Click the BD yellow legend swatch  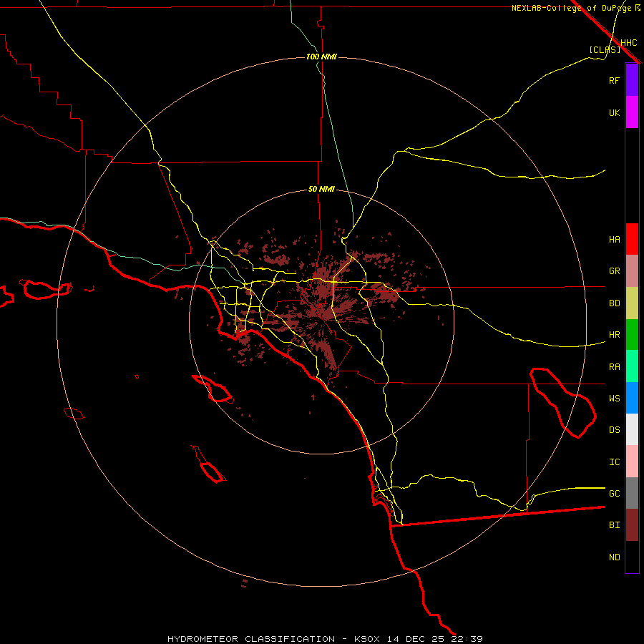point(632,303)
